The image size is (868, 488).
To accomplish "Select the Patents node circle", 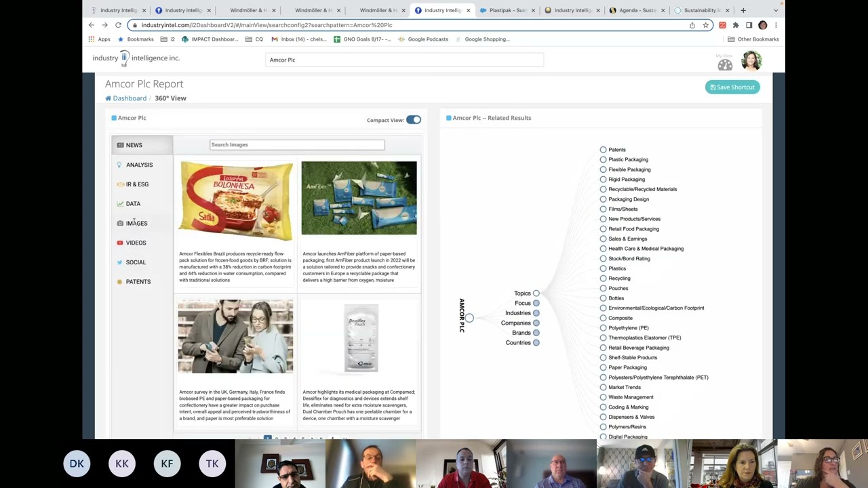I will 603,150.
